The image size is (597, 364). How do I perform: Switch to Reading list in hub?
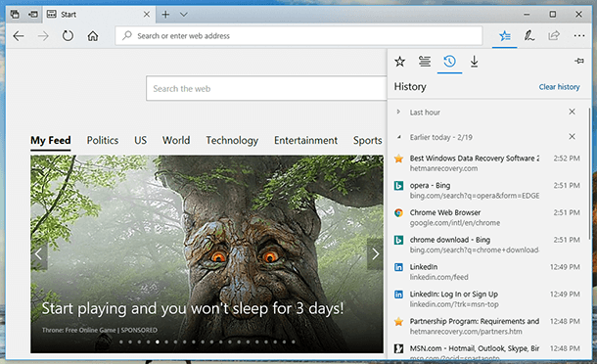point(425,62)
